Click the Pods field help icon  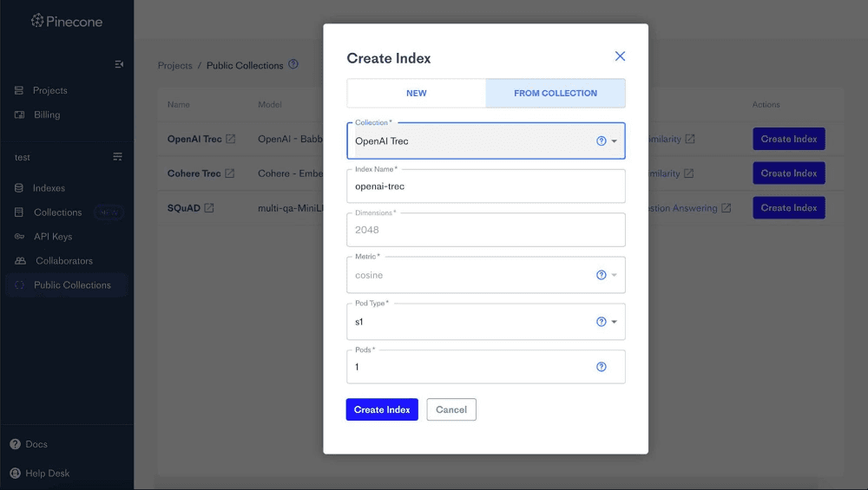click(x=602, y=367)
